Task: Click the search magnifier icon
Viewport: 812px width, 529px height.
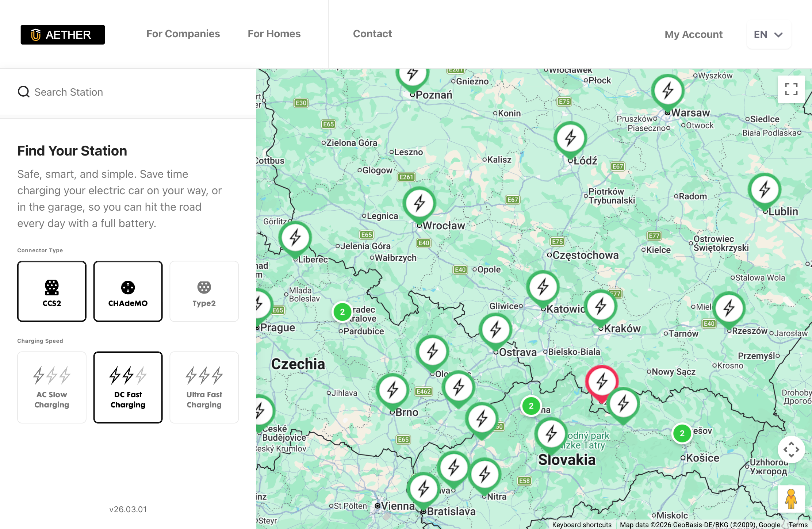Action: point(23,92)
